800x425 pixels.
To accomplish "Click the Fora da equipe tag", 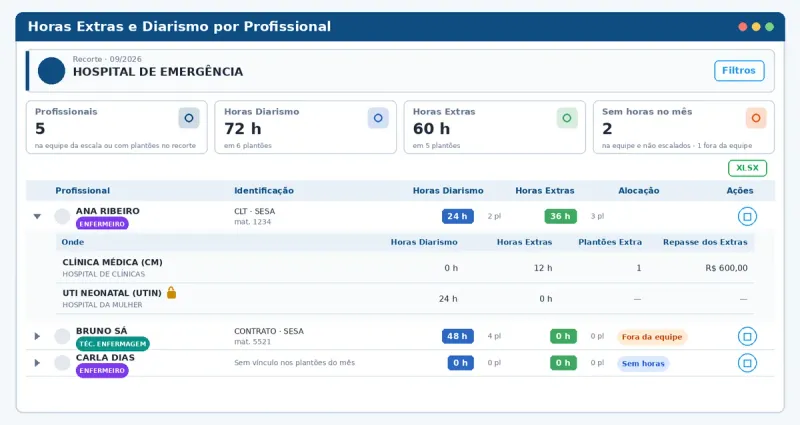I will coord(652,337).
